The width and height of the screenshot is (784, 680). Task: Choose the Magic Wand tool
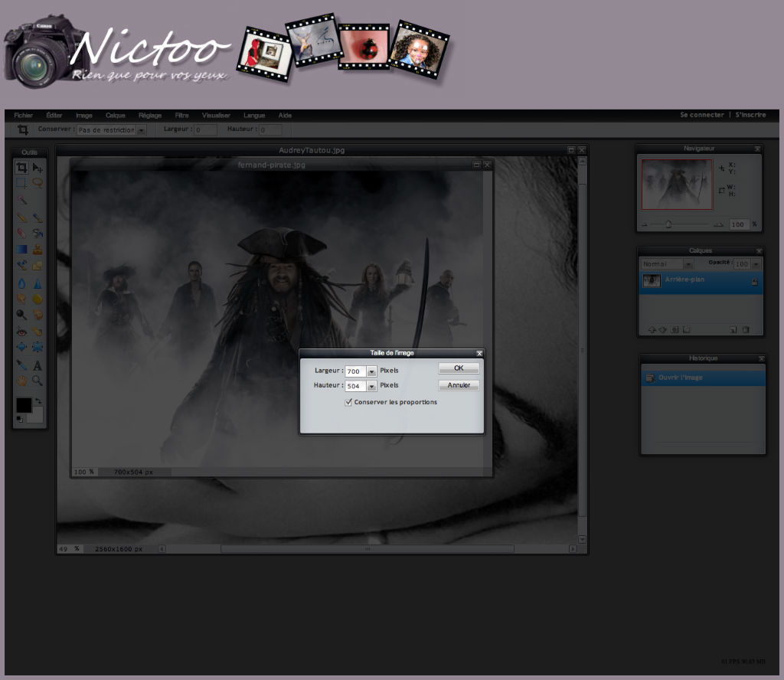click(22, 200)
